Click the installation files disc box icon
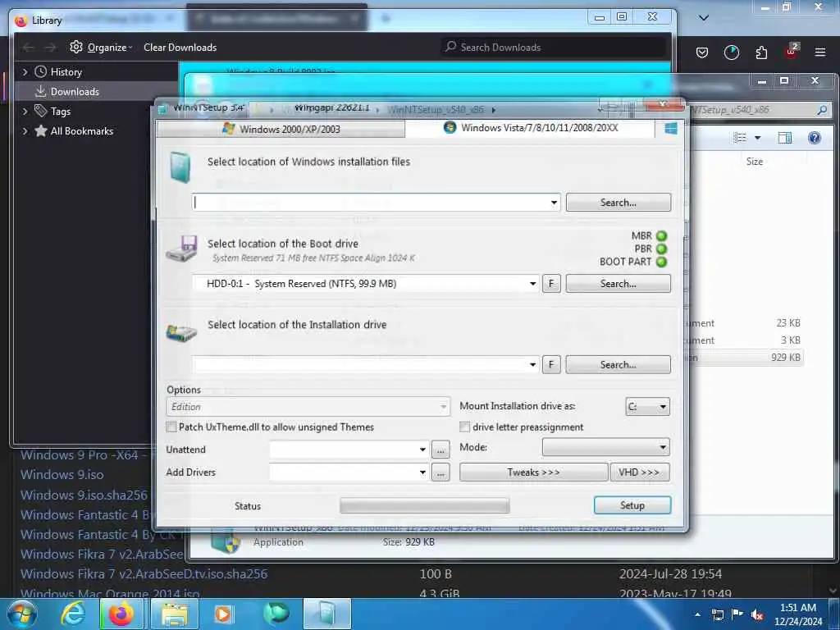Image resolution: width=840 pixels, height=630 pixels. 180,167
